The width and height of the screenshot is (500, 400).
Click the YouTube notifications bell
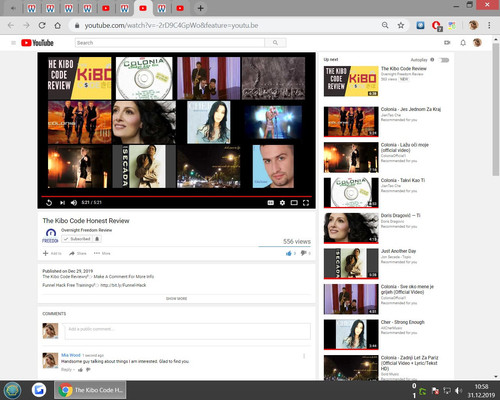pos(463,43)
